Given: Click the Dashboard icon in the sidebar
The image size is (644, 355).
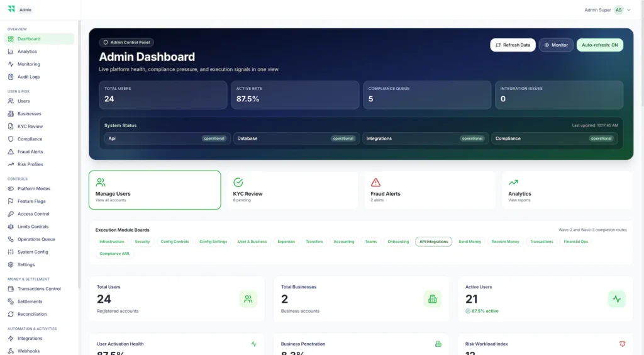Looking at the screenshot, I should point(11,38).
